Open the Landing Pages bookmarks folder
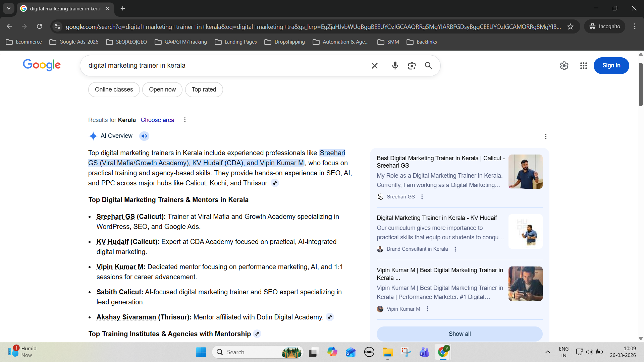 [x=236, y=42]
